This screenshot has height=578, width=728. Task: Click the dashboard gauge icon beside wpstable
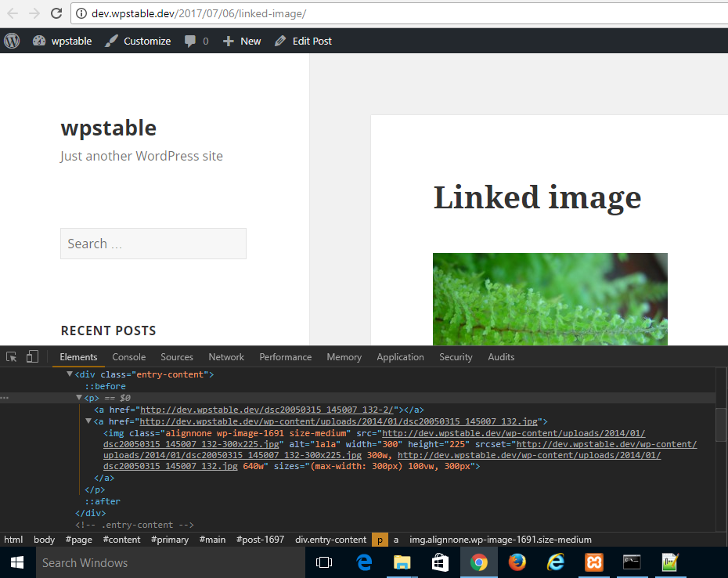click(x=39, y=41)
